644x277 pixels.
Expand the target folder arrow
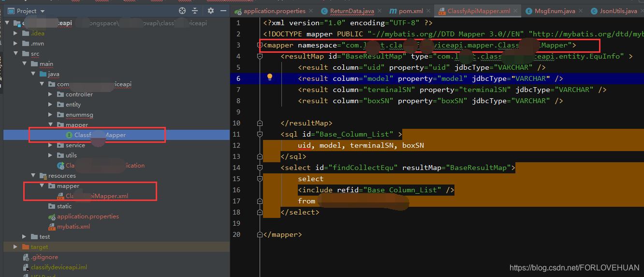click(16, 247)
